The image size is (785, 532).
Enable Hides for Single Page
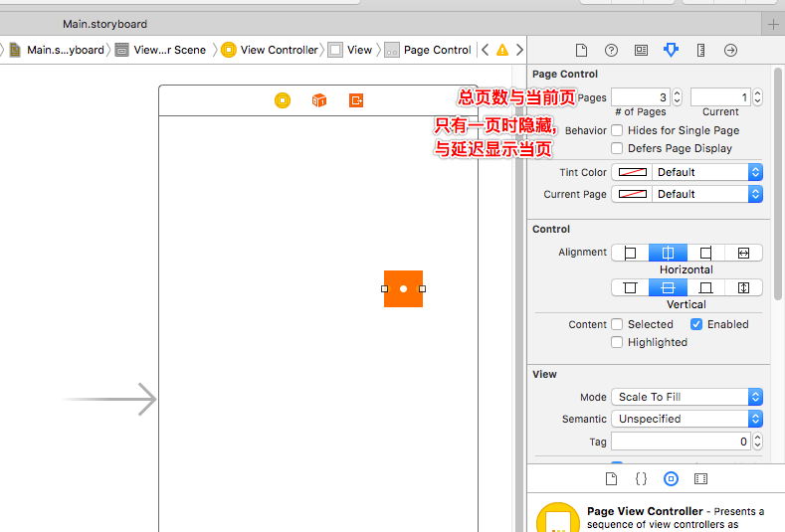pos(617,130)
